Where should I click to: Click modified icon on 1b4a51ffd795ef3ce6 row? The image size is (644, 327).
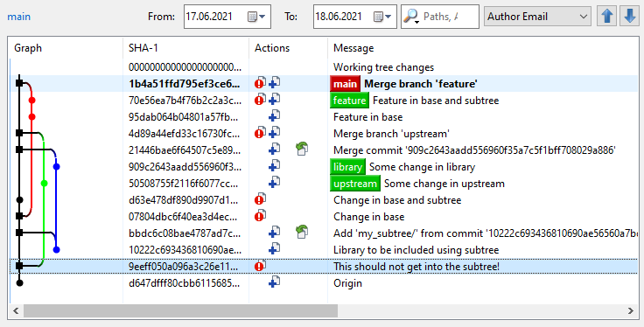coord(260,83)
